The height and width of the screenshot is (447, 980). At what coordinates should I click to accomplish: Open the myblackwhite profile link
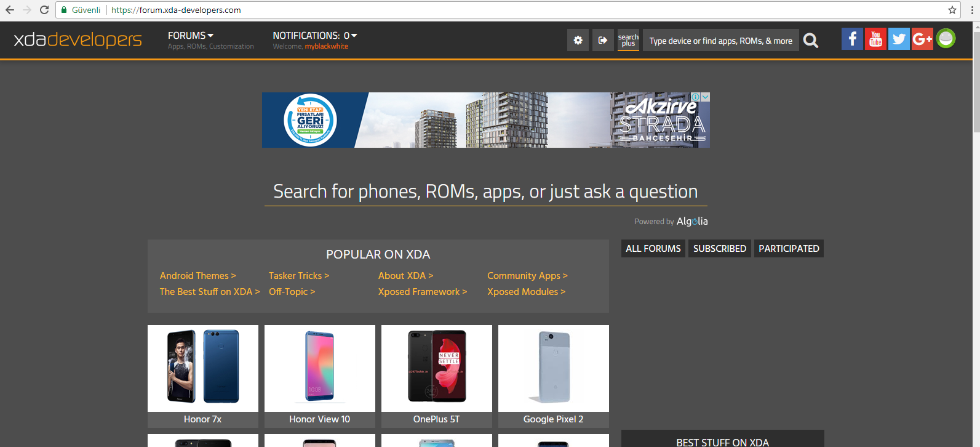(327, 47)
